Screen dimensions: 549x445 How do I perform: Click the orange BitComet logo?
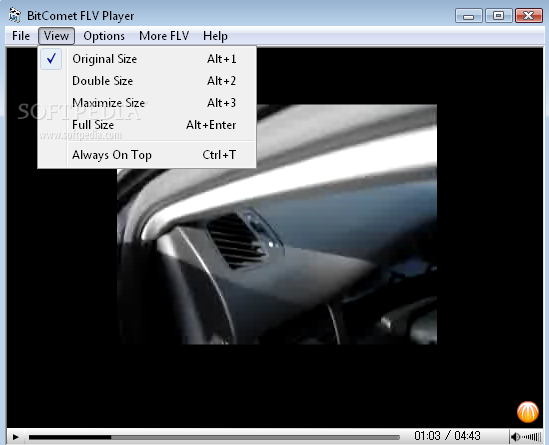(x=528, y=412)
